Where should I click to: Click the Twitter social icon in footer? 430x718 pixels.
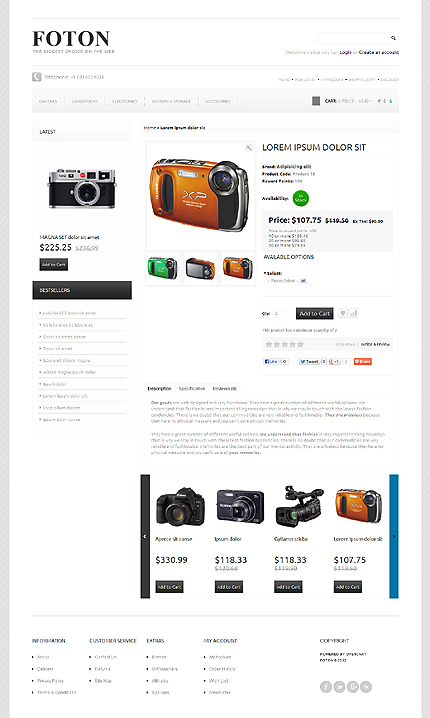pos(339,686)
